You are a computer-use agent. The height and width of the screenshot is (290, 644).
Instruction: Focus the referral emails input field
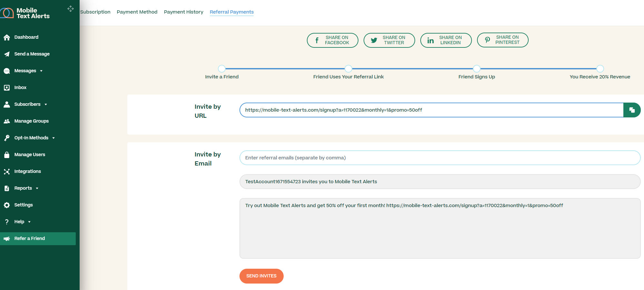pos(440,158)
